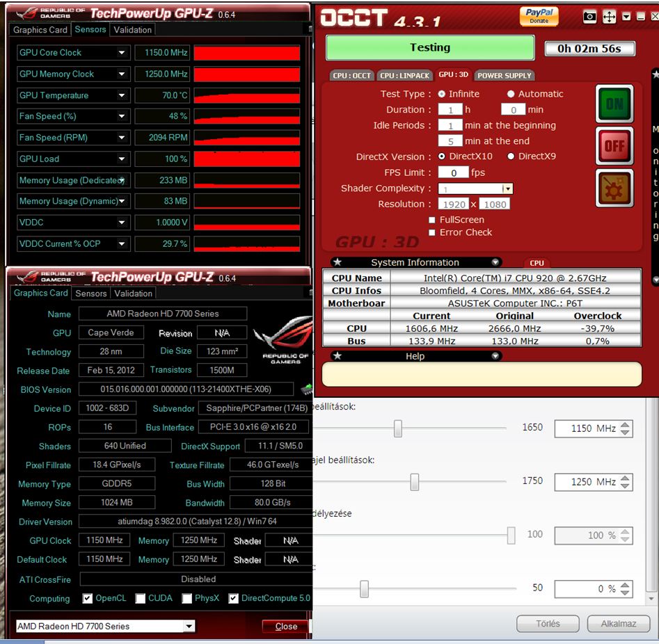Toggle the DirectCompute 5.0 checkbox
This screenshot has width=659, height=644.
(233, 598)
